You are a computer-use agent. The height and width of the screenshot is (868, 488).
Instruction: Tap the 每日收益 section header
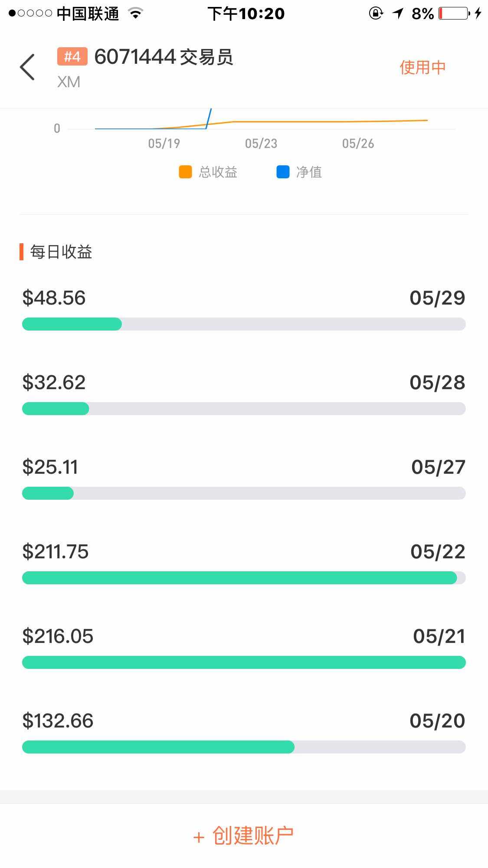(x=61, y=252)
